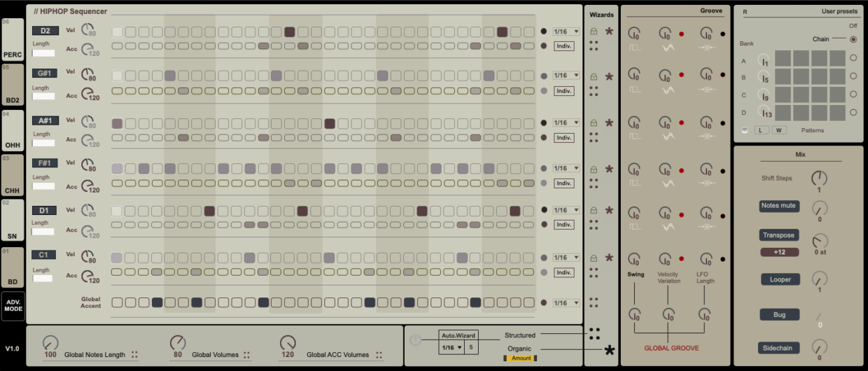Screen dimensions: 868x371
Task: Click the swing step icon in A#1 groove row
Action: (x=636, y=136)
